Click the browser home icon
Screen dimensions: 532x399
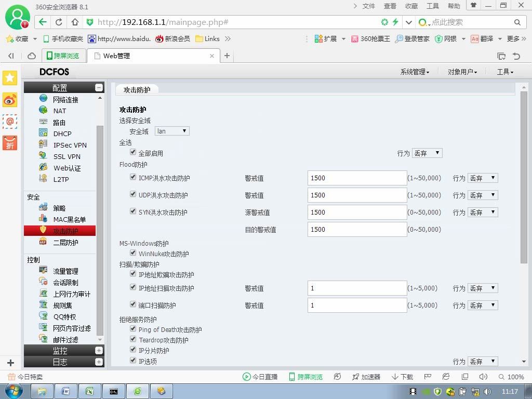coord(75,22)
